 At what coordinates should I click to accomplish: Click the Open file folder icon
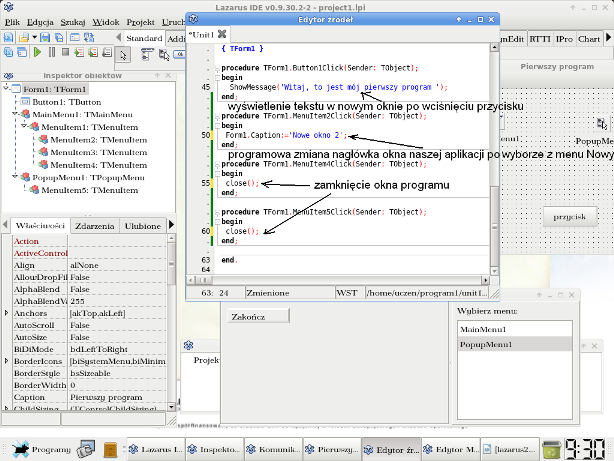(x=23, y=38)
